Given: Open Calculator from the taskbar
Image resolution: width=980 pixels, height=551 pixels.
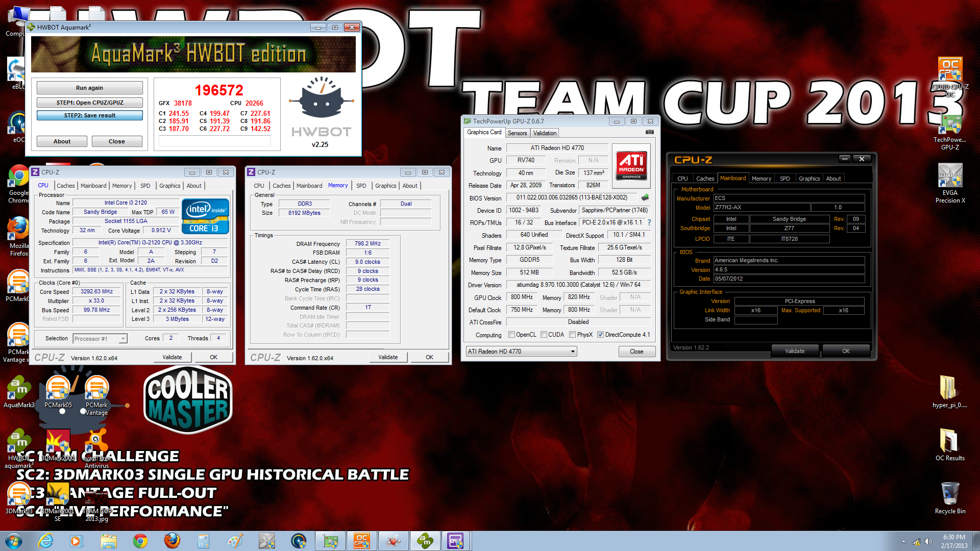Looking at the screenshot, I should pos(204,541).
